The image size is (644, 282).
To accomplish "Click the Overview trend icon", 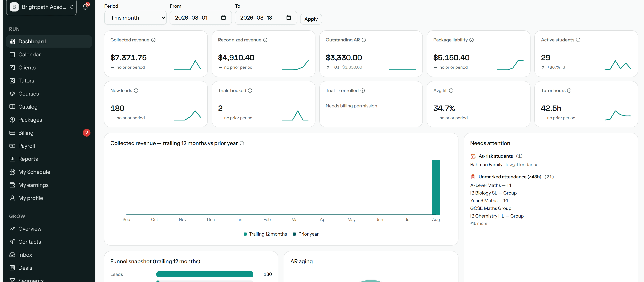I will tap(12, 229).
